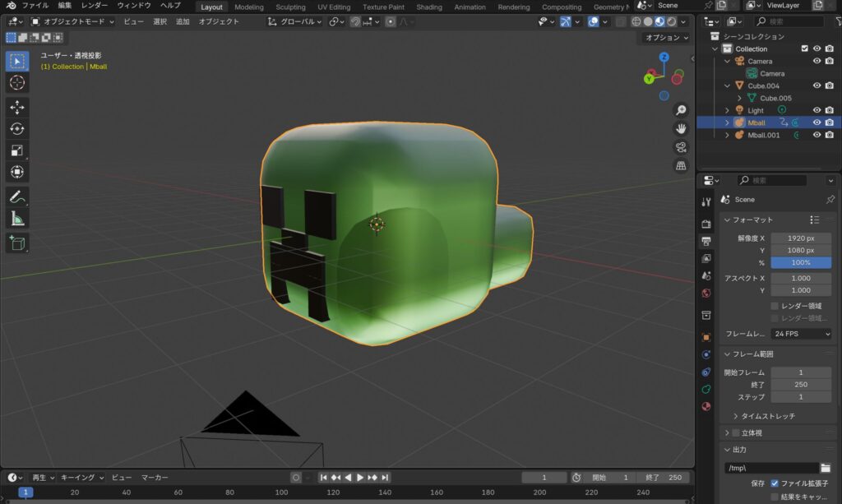Screen dimensions: 842x504
Task: Open the オブジェクトモード mode dropdown
Action: coord(72,21)
